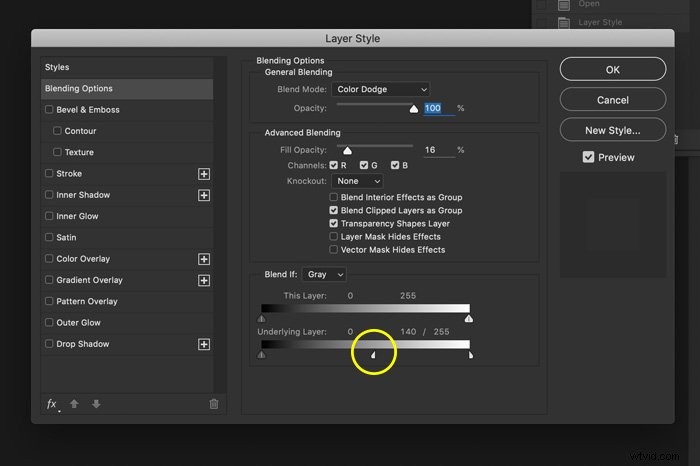This screenshot has height=466, width=700.
Task: Confirm with the OK button
Action: (x=612, y=69)
